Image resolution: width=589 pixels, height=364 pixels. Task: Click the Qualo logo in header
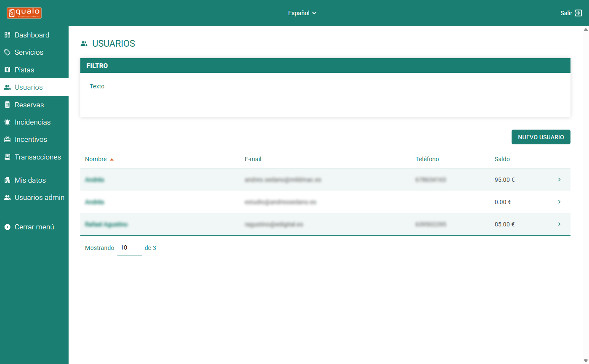(24, 13)
